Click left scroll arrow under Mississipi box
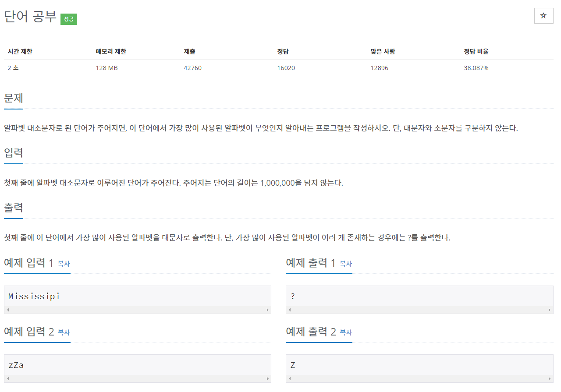 (7, 310)
